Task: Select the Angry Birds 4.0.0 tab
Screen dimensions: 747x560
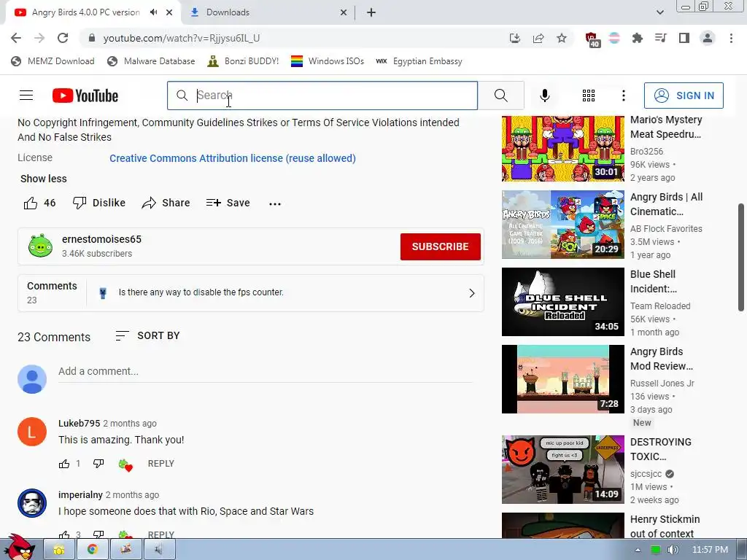Action: [86, 12]
